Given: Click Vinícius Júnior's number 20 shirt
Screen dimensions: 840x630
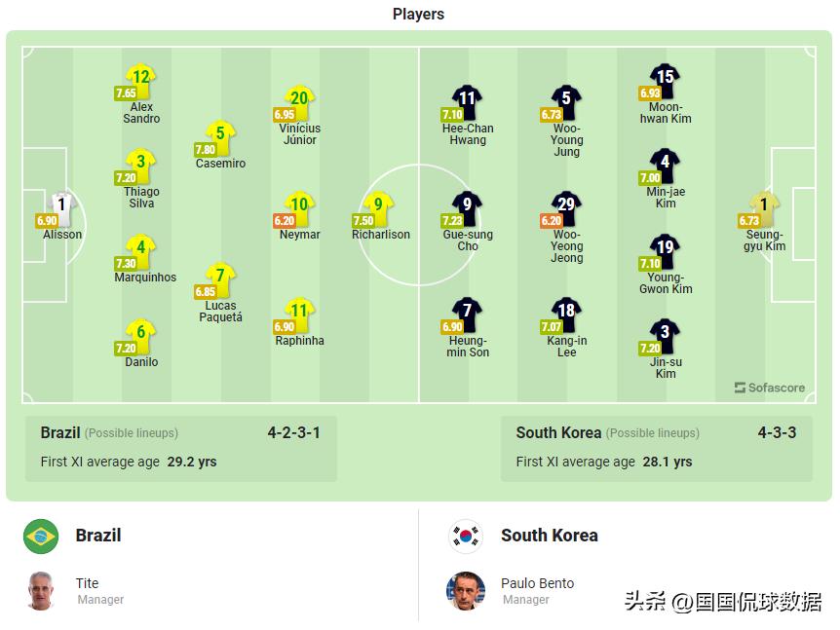Looking at the screenshot, I should (299, 99).
